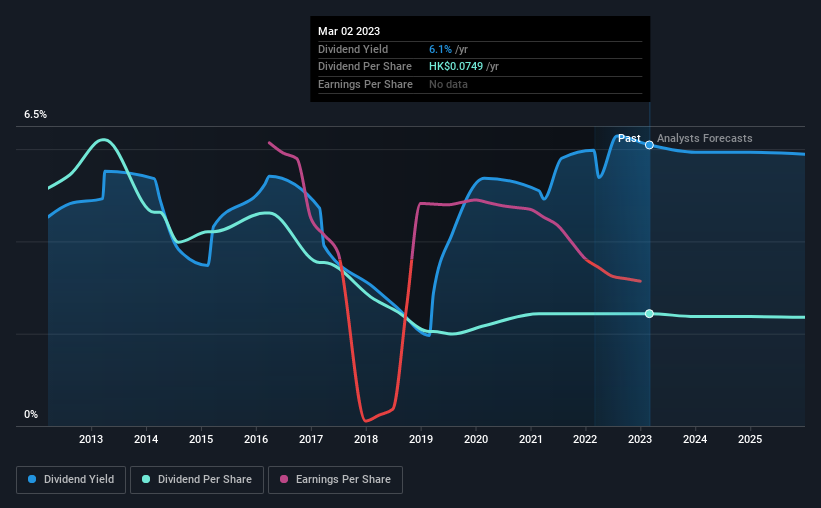This screenshot has height=508, width=821.
Task: Click the 2024 x-axis label
Action: pos(695,439)
